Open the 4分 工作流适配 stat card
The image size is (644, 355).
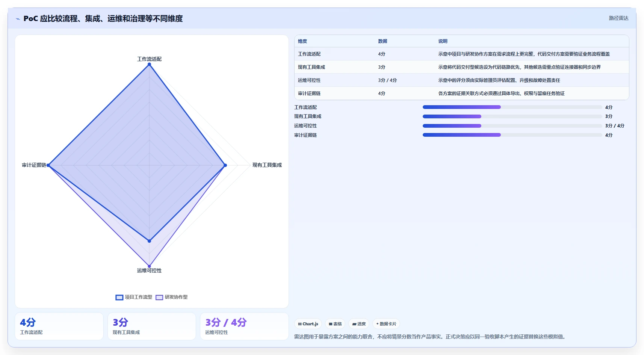59,326
